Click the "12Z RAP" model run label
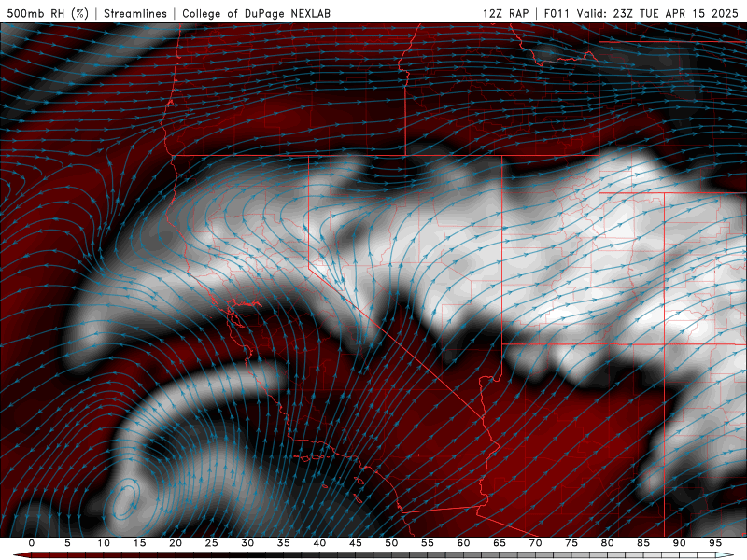This screenshot has height=560, width=747. (x=505, y=13)
